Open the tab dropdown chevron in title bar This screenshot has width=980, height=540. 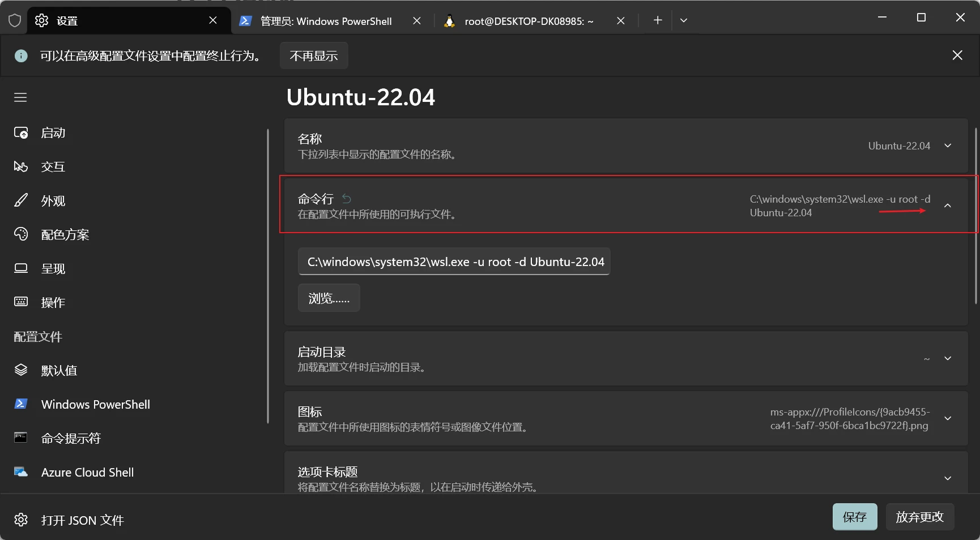[684, 20]
